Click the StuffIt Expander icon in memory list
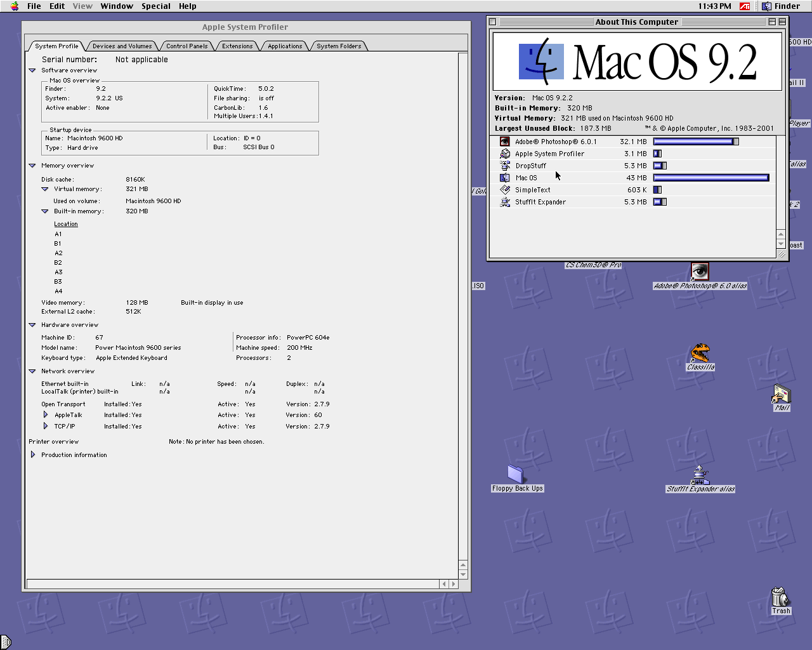Viewport: 812px width, 650px height. click(x=505, y=202)
